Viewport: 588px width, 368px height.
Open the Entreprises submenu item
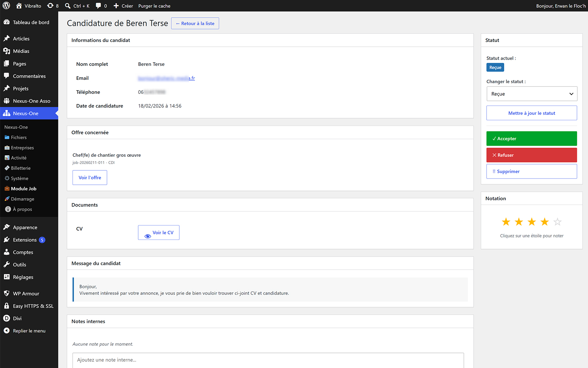tap(22, 148)
